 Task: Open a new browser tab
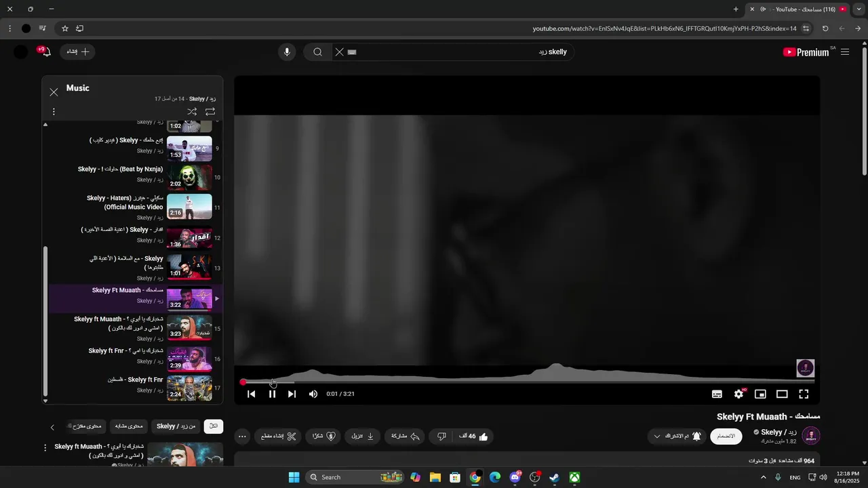tap(736, 9)
